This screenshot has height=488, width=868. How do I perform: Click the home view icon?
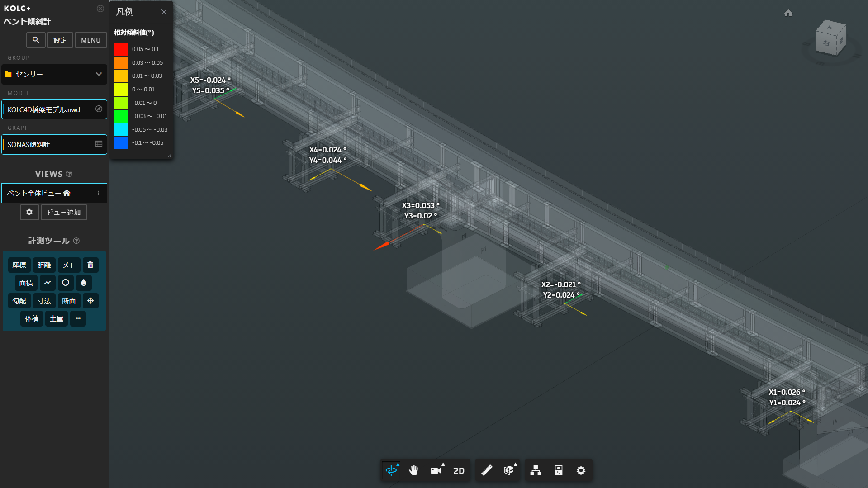788,13
